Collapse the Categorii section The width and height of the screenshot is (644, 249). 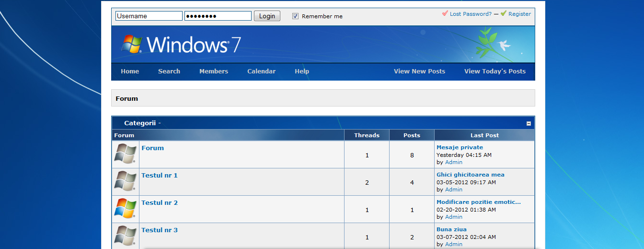tap(529, 123)
